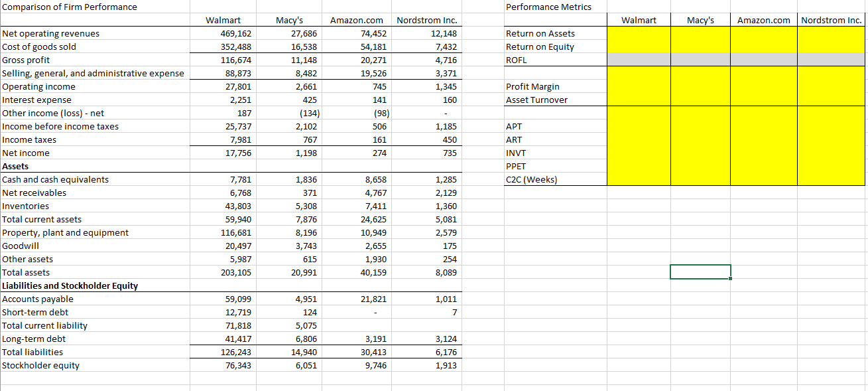
Task: Select the 'ROFL' metric label
Action: pos(516,60)
